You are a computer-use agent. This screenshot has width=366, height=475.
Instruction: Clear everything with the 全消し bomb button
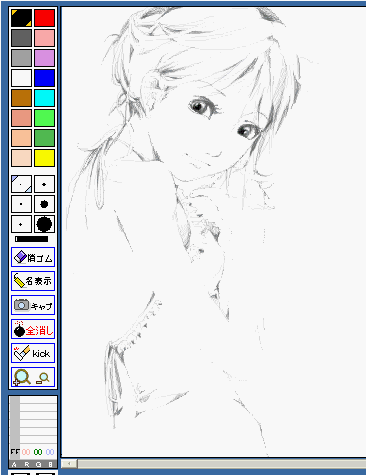pos(33,329)
